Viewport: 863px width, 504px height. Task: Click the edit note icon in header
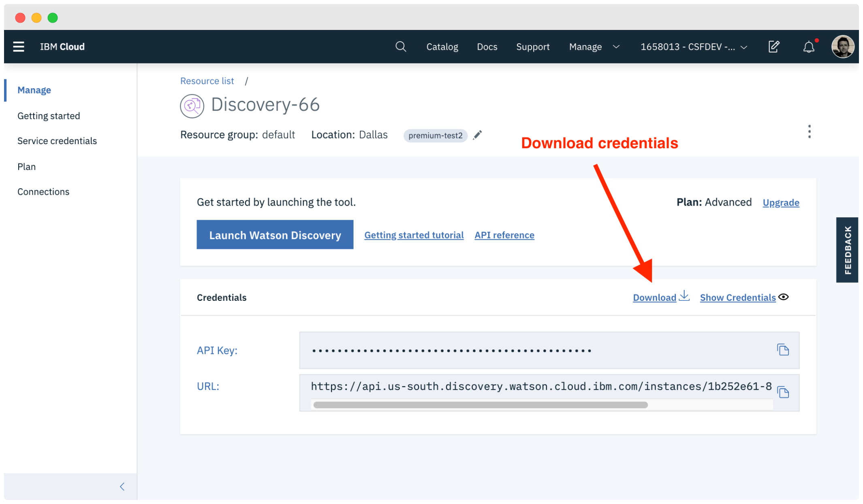(773, 47)
